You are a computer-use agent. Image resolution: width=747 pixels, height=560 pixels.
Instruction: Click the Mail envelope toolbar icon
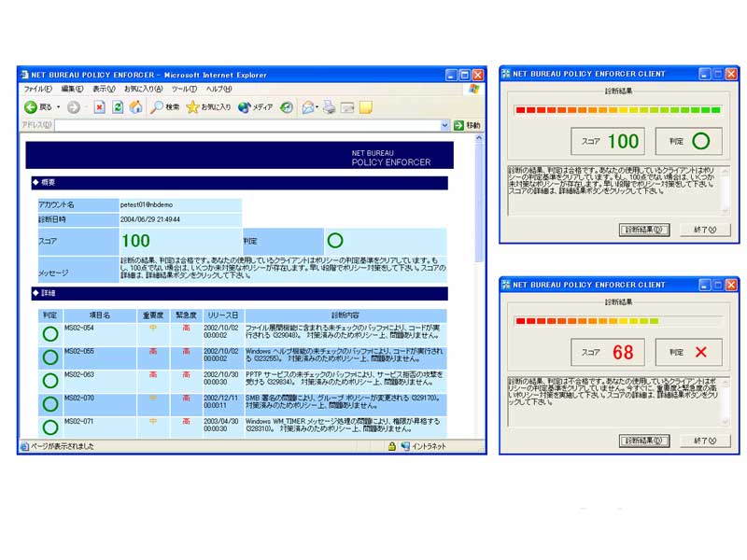pos(308,107)
